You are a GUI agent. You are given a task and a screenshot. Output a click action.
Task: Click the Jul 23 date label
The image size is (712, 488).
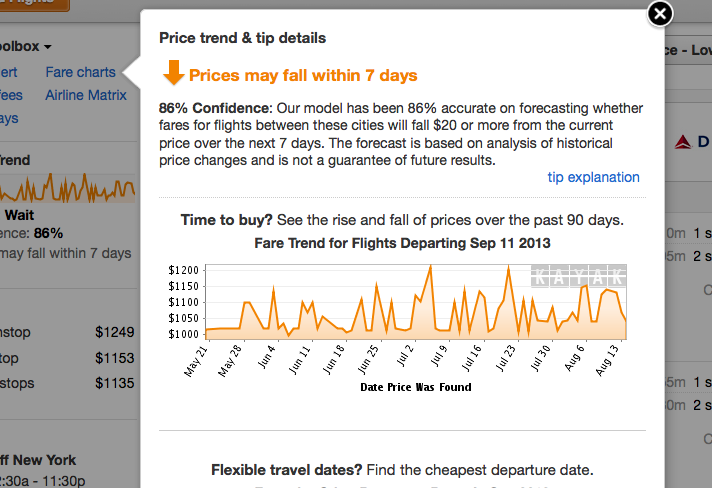506,358
